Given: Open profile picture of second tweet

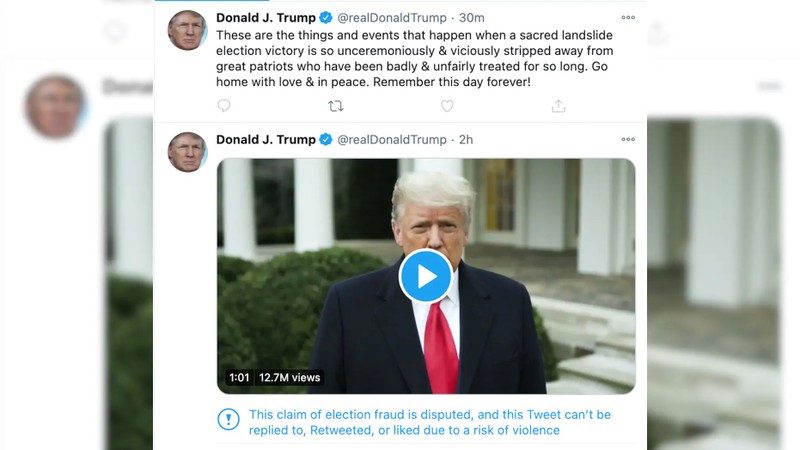Looking at the screenshot, I should pos(187,152).
